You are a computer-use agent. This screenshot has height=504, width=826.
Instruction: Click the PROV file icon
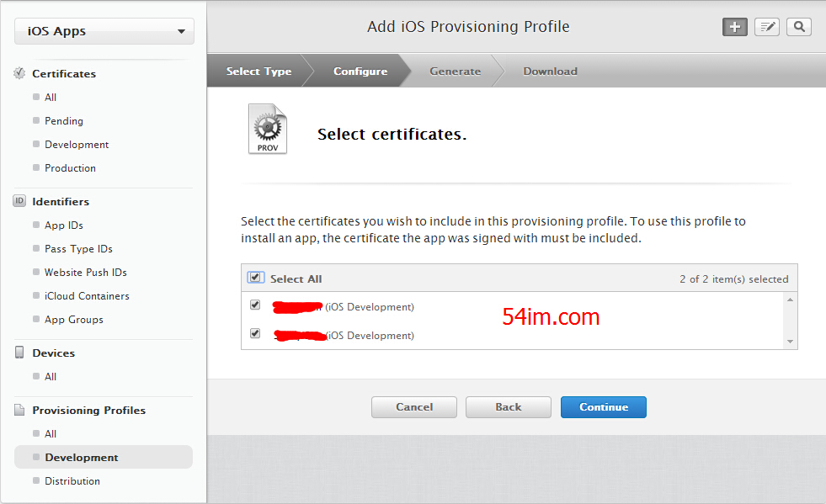tap(268, 129)
